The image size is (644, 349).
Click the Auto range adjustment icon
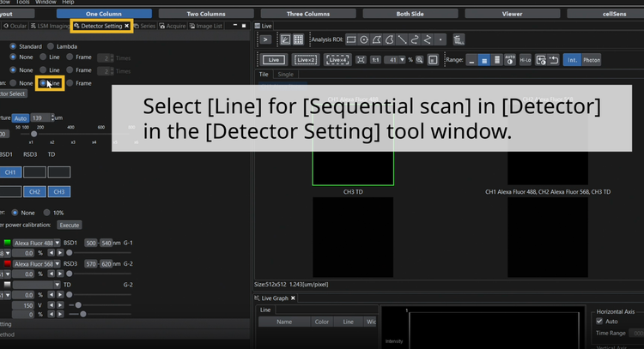[510, 60]
